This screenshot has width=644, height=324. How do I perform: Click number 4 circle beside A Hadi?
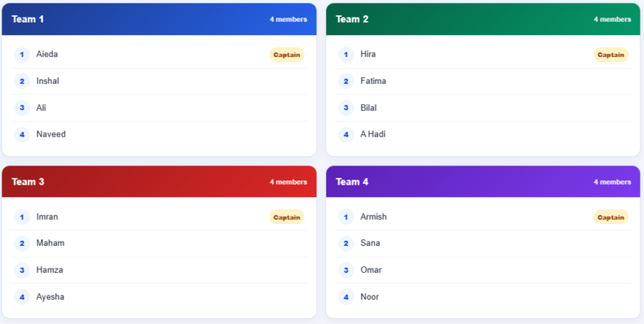346,134
